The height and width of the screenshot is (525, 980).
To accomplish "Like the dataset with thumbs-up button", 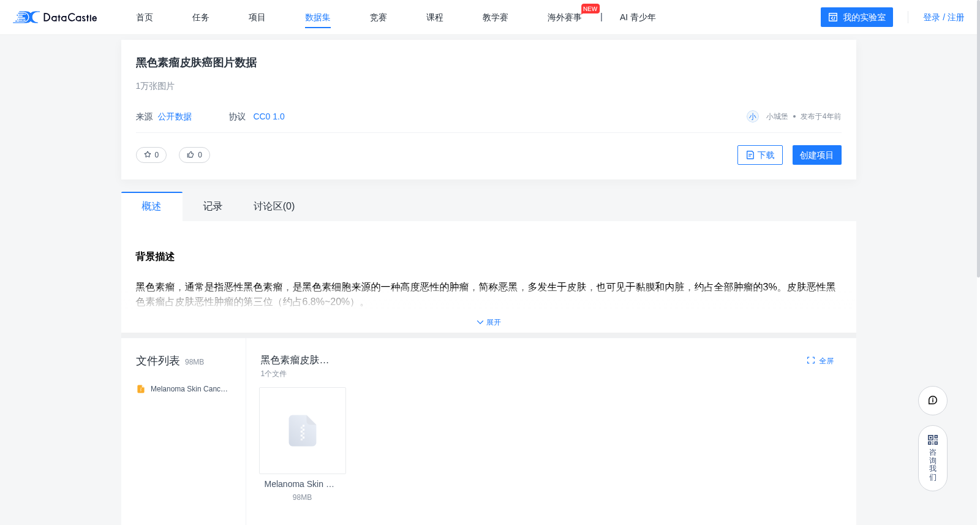I will click(x=194, y=155).
